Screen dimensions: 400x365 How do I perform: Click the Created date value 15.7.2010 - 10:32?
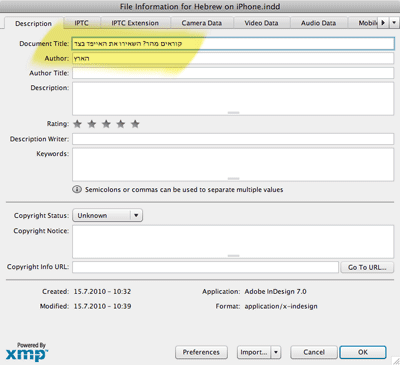pos(102,292)
